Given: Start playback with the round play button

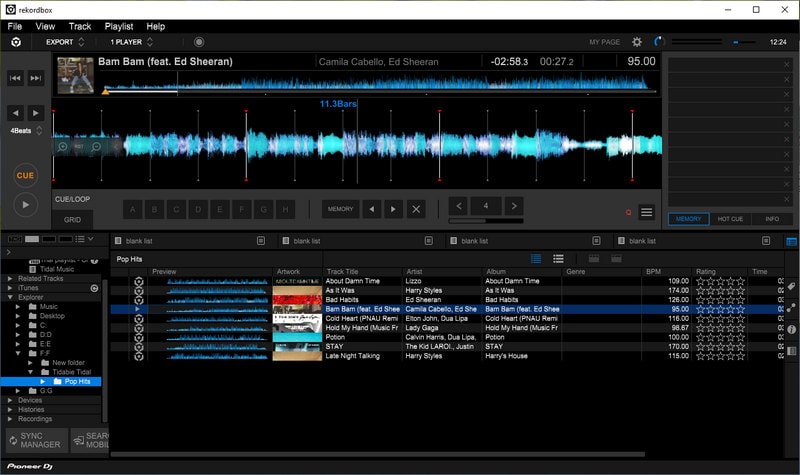Looking at the screenshot, I should [25, 205].
